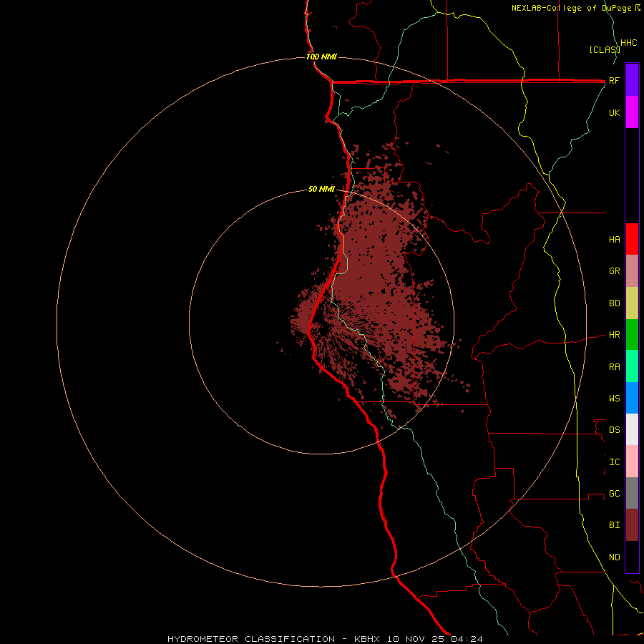Click the HR green color swatch

tap(632, 335)
